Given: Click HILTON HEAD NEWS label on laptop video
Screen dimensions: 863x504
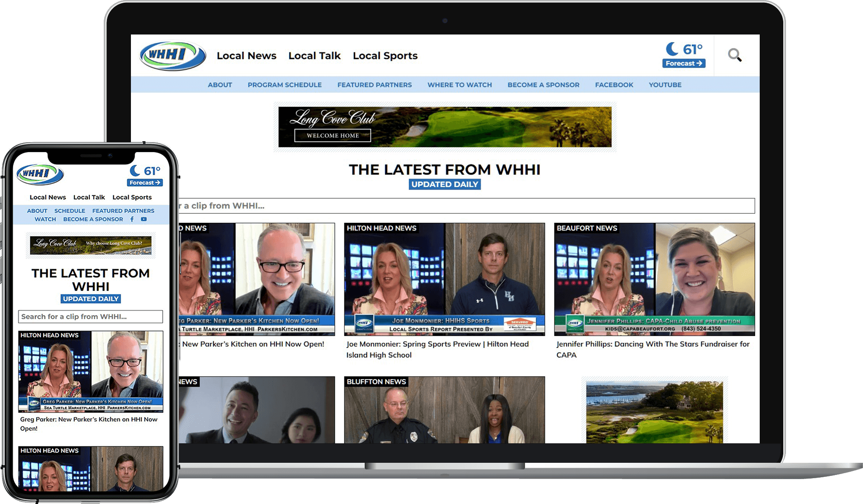Looking at the screenshot, I should 381,228.
